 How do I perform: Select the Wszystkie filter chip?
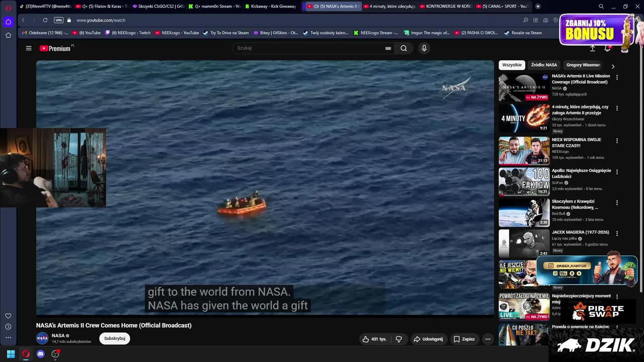point(512,65)
